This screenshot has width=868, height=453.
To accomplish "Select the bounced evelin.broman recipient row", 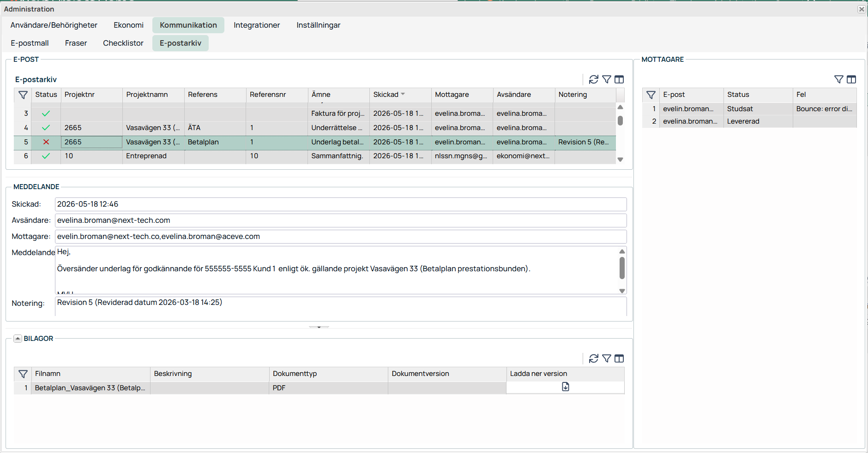I will tap(749, 109).
